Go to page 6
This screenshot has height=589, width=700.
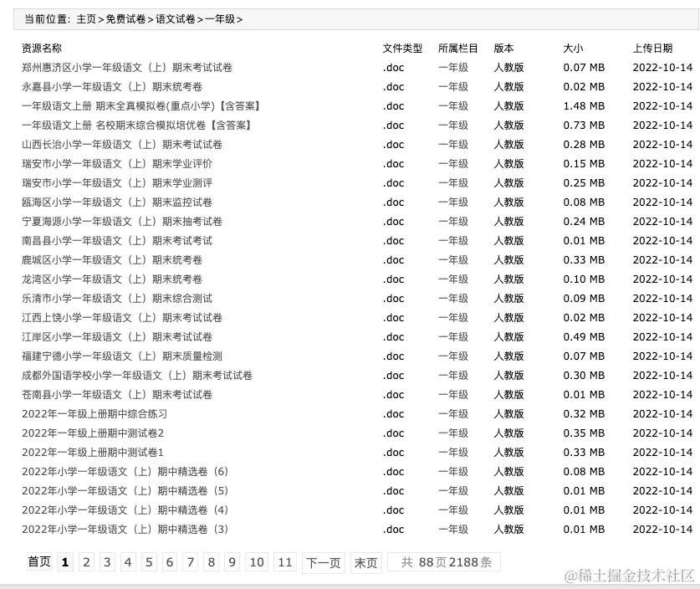click(x=170, y=561)
